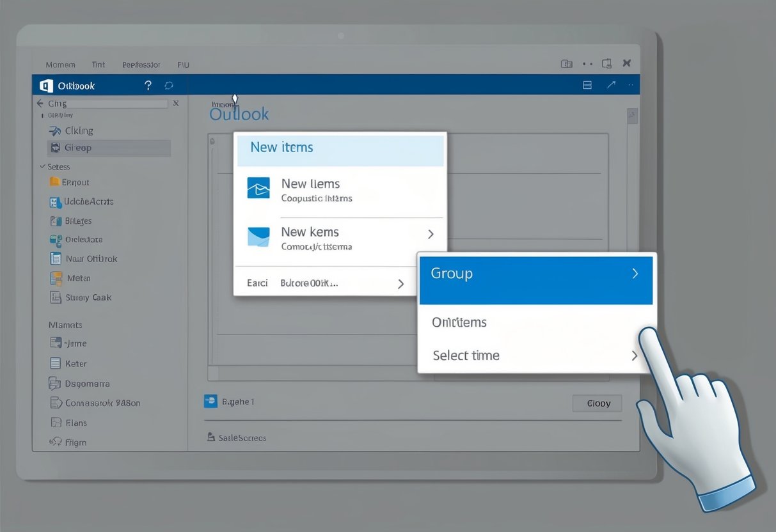Click the Onitems entry below Group
Image resolution: width=776 pixels, height=532 pixels.
(x=458, y=322)
